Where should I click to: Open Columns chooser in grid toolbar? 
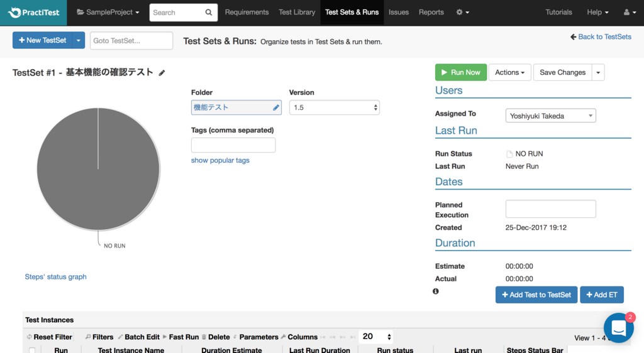point(299,337)
